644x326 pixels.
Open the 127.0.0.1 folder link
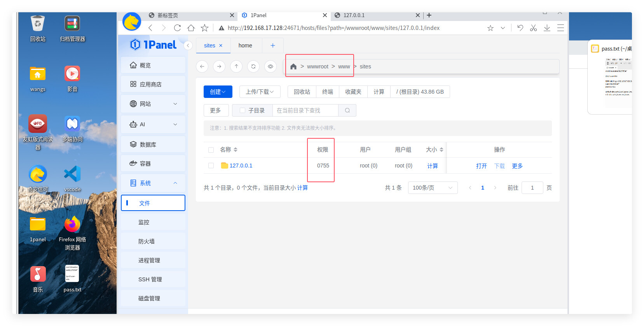241,166
